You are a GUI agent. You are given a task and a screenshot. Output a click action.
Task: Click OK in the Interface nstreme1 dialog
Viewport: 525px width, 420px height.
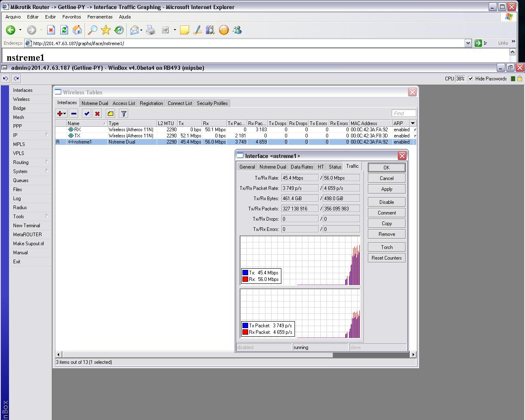point(386,168)
